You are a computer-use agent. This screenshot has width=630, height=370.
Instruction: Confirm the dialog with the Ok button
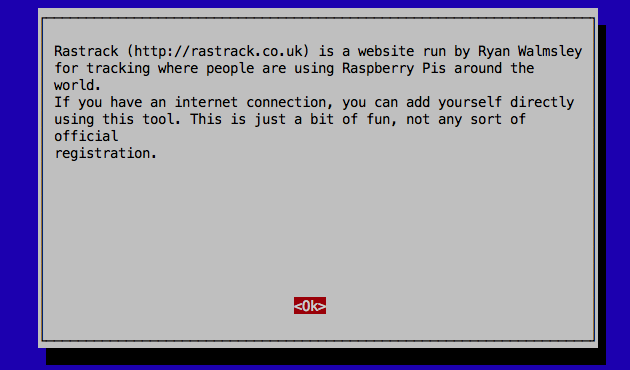click(310, 306)
